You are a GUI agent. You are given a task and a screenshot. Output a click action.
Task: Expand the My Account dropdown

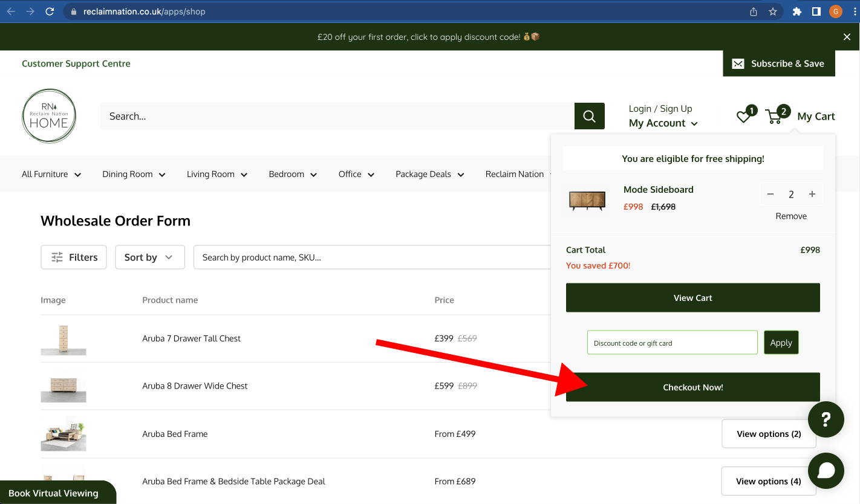pos(663,123)
